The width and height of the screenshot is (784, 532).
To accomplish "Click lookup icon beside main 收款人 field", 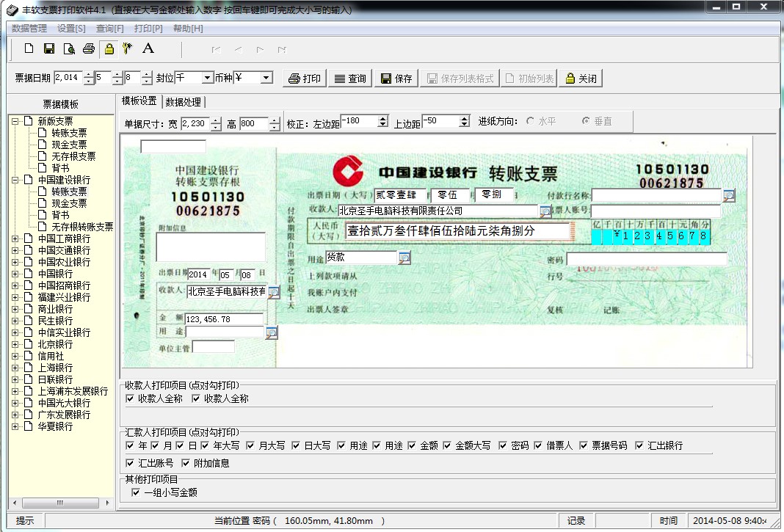I will [x=545, y=211].
